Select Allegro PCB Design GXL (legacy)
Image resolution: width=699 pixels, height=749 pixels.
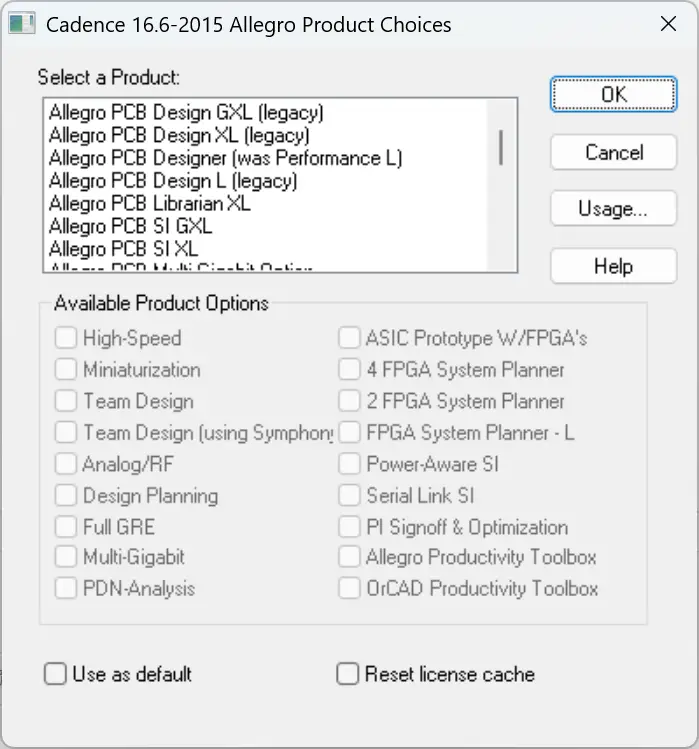(186, 112)
